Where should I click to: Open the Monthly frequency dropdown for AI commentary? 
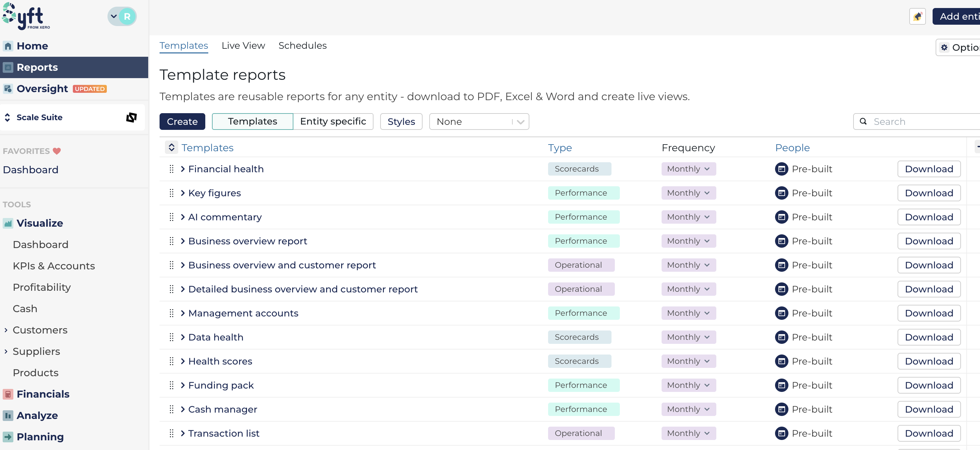pos(688,217)
